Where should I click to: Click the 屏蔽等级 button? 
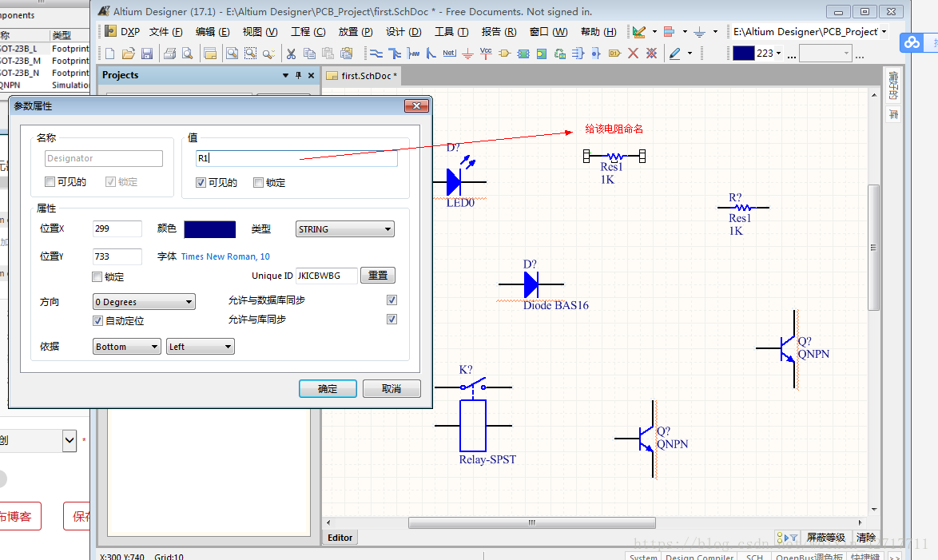(x=825, y=538)
